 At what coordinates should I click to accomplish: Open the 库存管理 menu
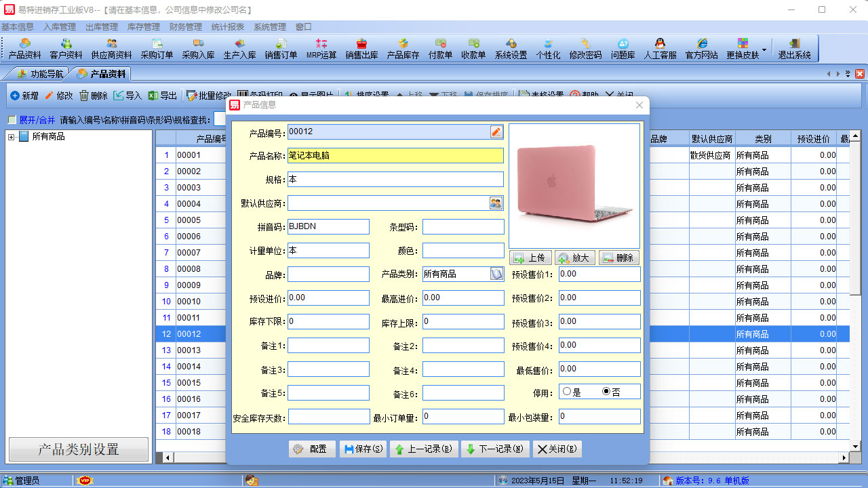pyautogui.click(x=143, y=27)
